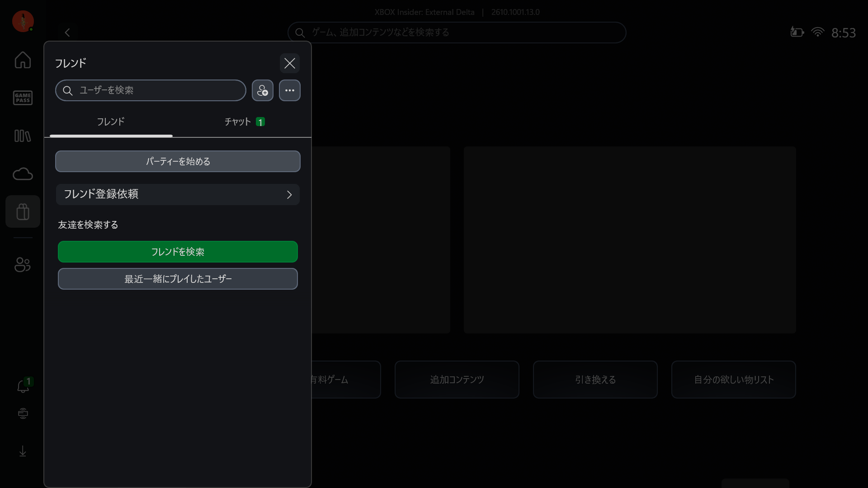The height and width of the screenshot is (488, 868).
Task: Close the フレンド panel
Action: 290,63
